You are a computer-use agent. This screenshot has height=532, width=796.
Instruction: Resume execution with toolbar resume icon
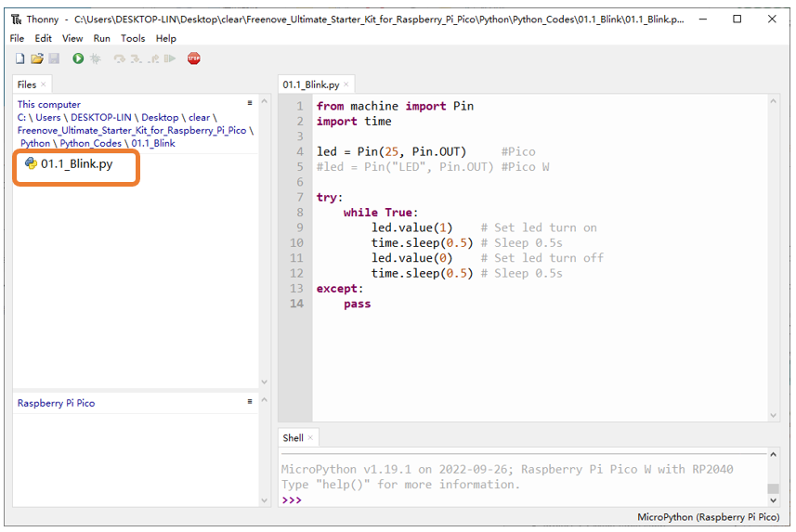(170, 58)
